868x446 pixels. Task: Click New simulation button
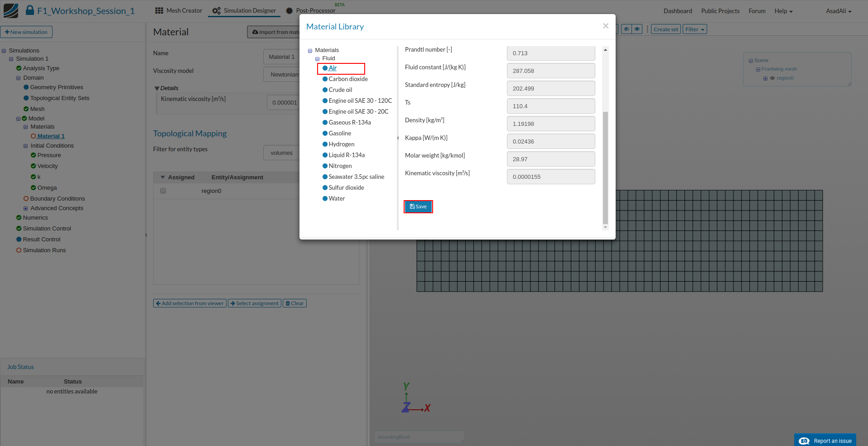26,32
